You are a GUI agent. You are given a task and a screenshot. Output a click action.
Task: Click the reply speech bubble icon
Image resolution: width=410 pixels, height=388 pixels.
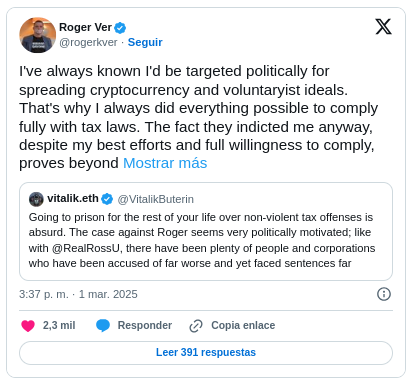pos(103,325)
